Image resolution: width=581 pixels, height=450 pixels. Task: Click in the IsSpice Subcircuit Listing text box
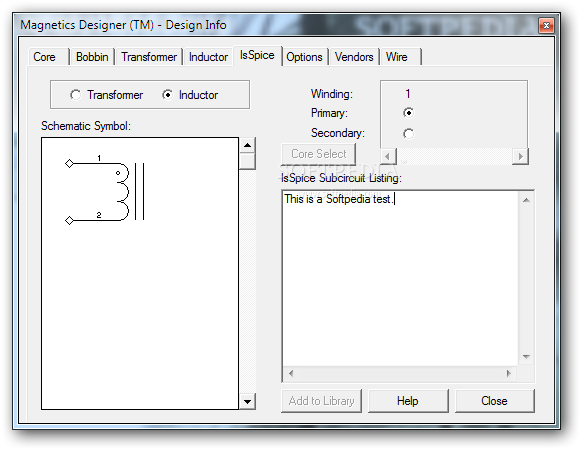click(x=400, y=278)
